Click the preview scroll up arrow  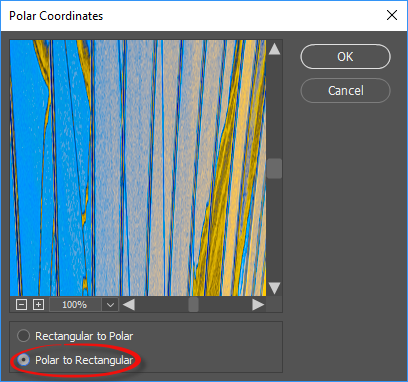274,49
